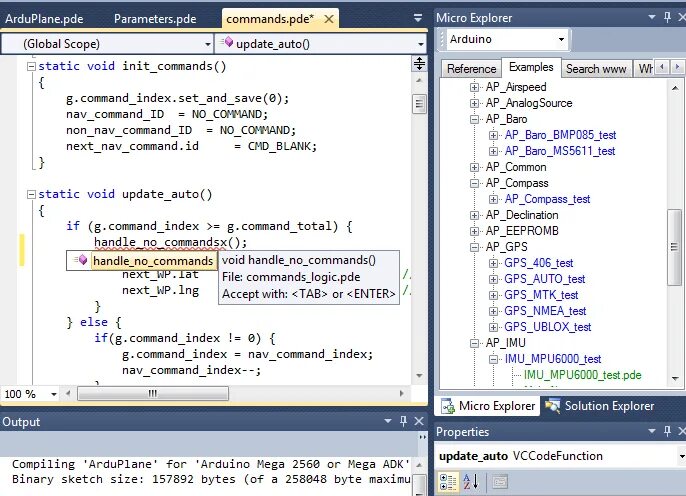
Task: Select the GPS_406_test example
Action: pyautogui.click(x=539, y=263)
